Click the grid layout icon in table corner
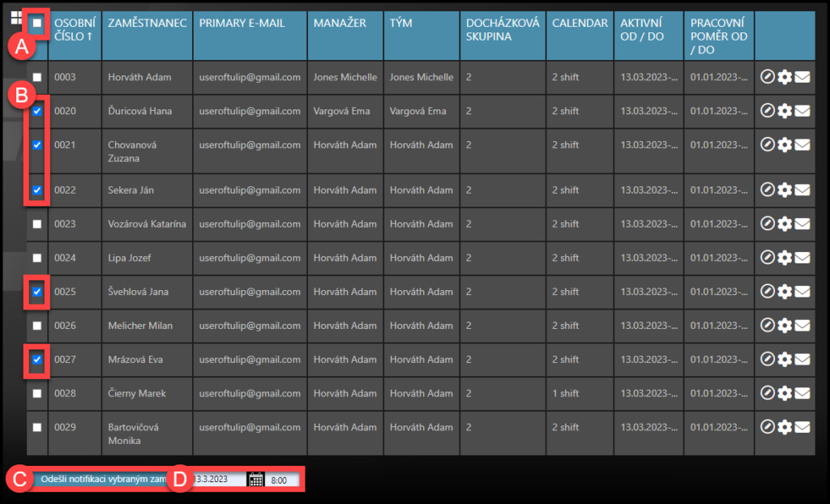 tap(16, 18)
